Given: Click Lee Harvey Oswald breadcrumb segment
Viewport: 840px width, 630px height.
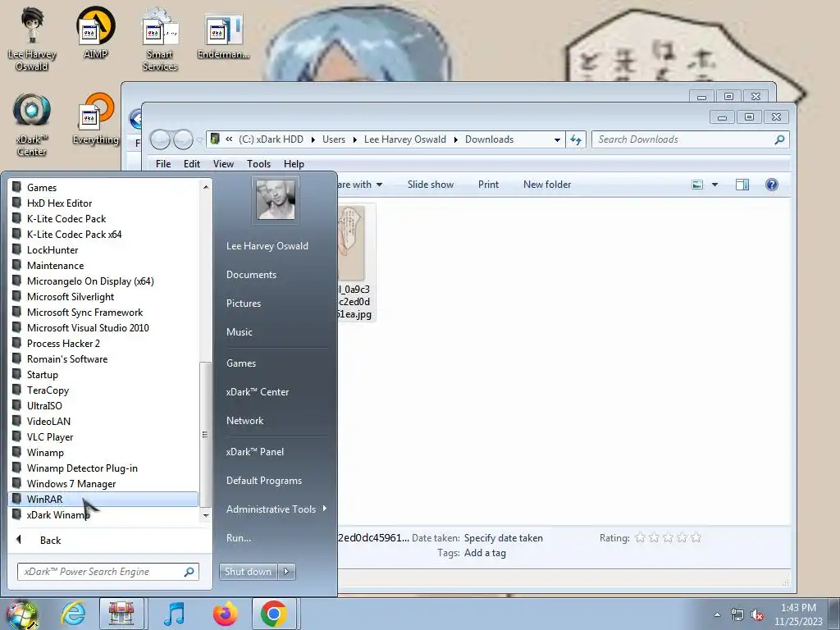Looking at the screenshot, I should coord(405,139).
